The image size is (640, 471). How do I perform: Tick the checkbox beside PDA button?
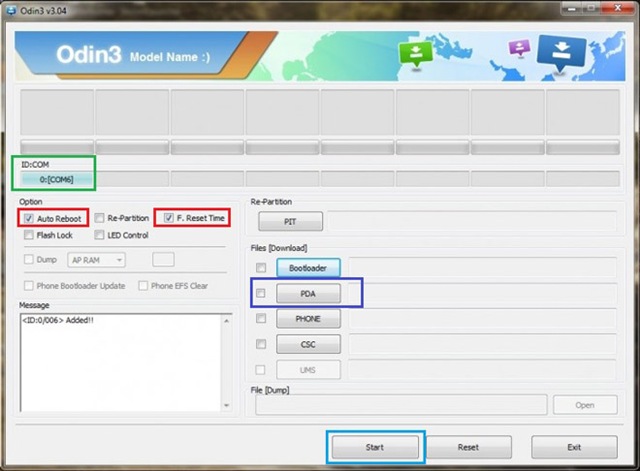[260, 293]
